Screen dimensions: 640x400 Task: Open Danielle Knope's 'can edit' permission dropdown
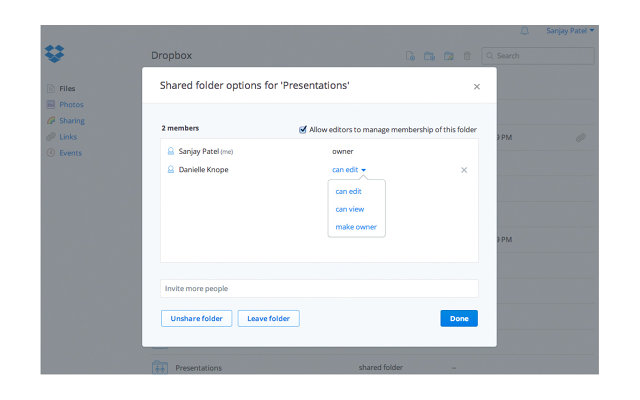pos(349,169)
